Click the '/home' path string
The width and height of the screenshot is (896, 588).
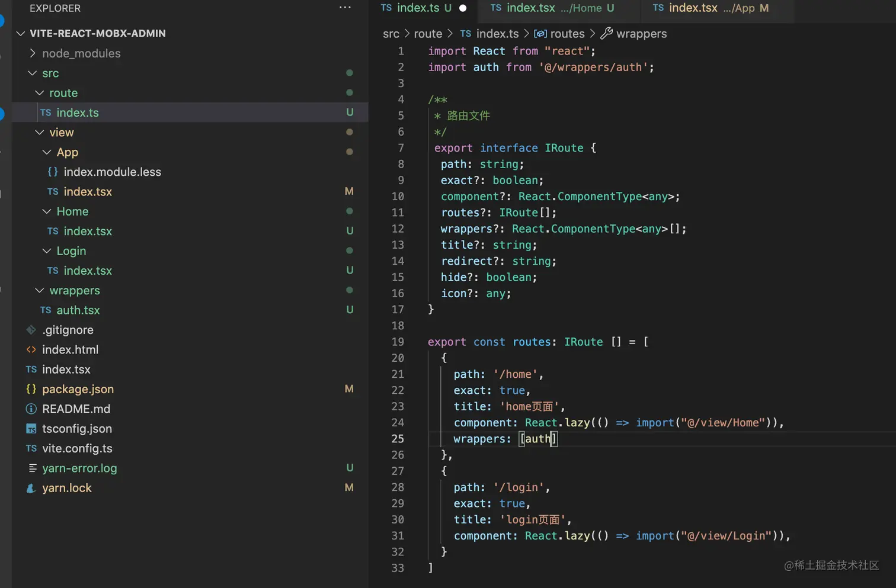[x=516, y=374]
